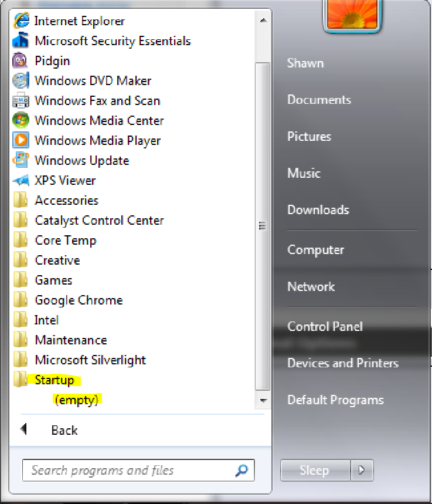Click the user account flower picture
Screen dimensions: 432x504
tap(352, 14)
